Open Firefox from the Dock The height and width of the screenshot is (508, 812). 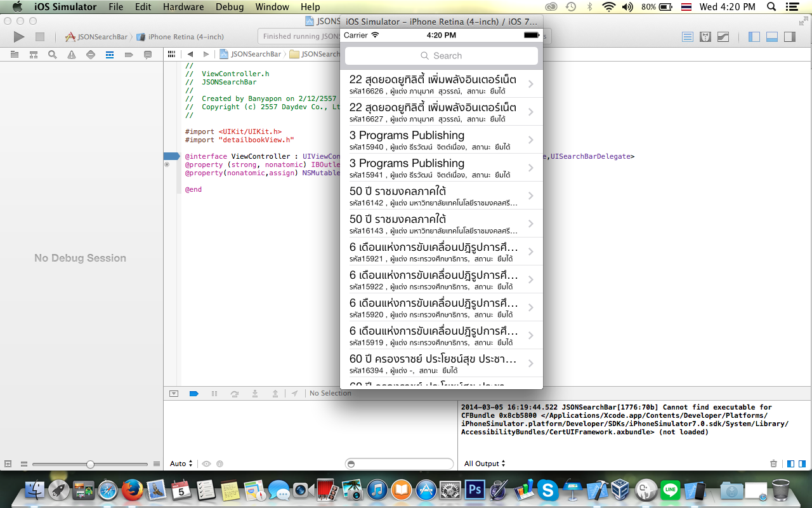(131, 490)
